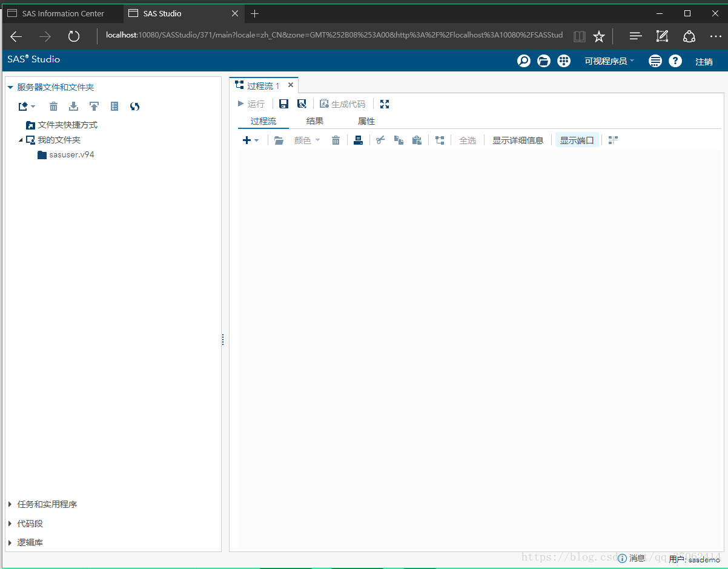Click the delete trash icon in file panel
This screenshot has height=569, width=728.
click(54, 107)
